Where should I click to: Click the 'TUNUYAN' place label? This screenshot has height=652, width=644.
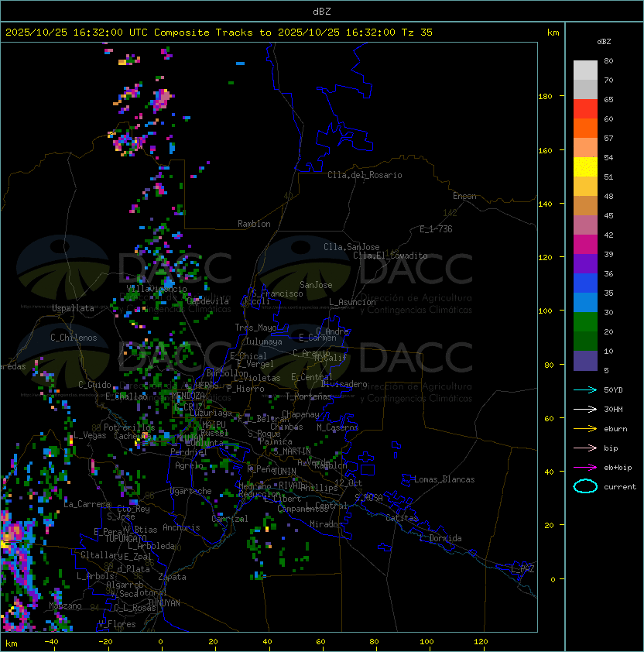tap(164, 603)
